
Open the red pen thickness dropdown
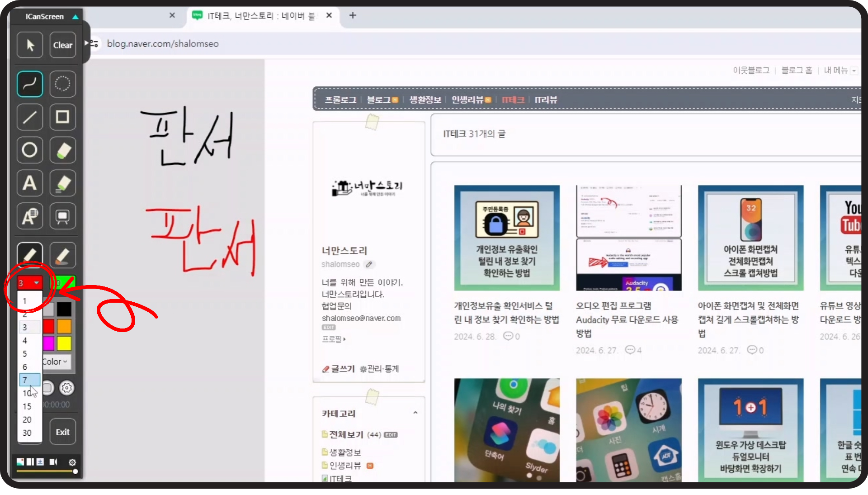point(30,283)
